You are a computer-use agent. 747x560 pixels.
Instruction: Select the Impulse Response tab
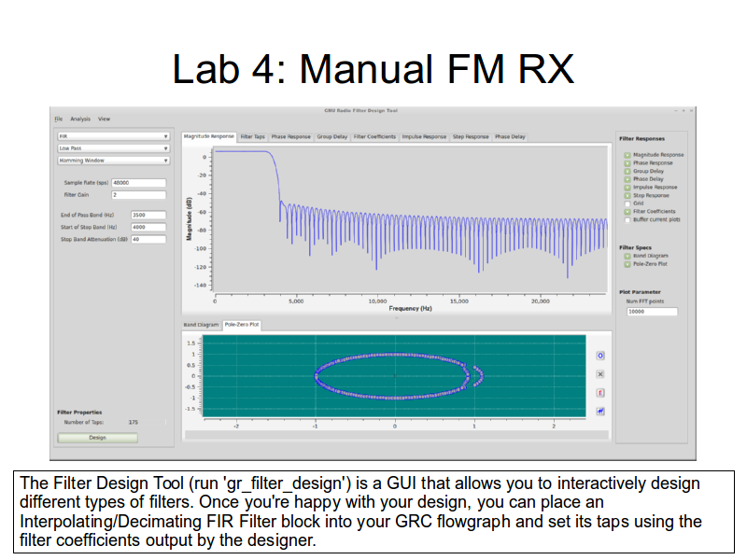coord(424,137)
